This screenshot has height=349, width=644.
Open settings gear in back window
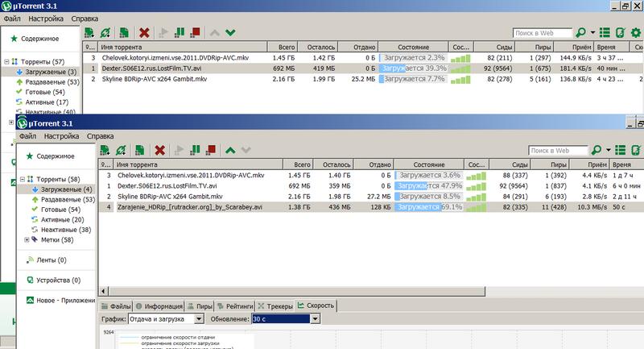[x=636, y=32]
